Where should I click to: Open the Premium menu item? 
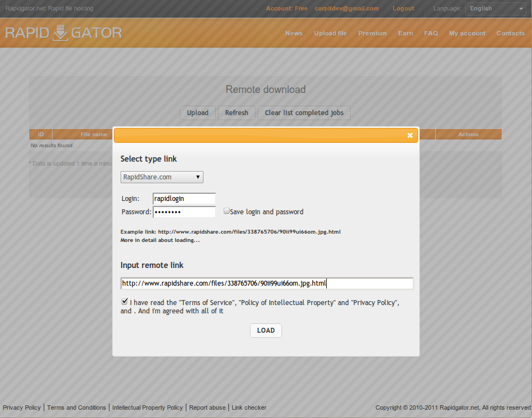point(373,33)
